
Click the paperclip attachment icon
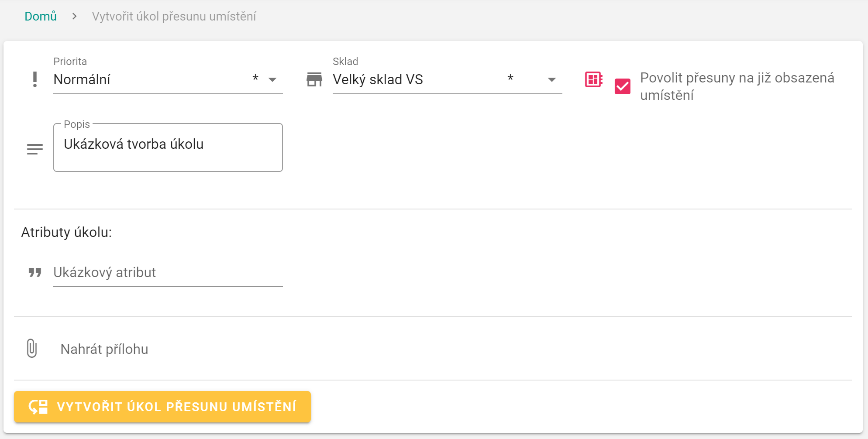tap(32, 348)
